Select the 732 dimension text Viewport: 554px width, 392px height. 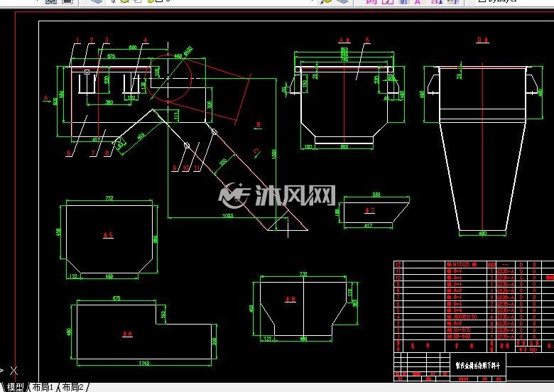[109, 198]
